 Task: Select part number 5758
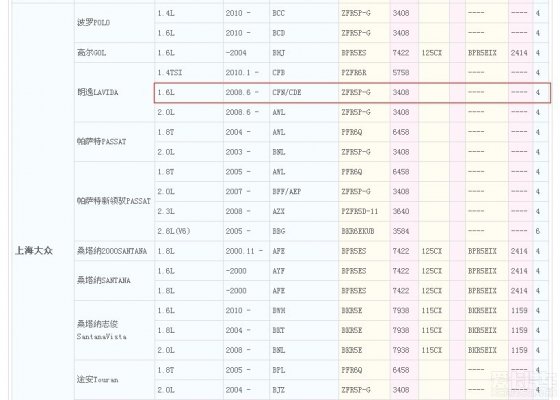401,73
